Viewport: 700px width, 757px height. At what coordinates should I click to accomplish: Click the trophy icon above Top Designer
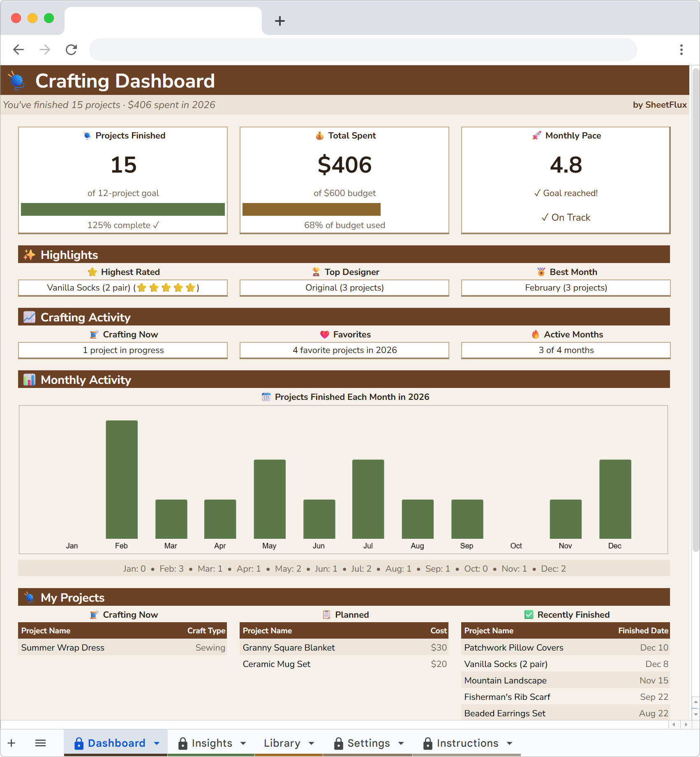(x=315, y=272)
